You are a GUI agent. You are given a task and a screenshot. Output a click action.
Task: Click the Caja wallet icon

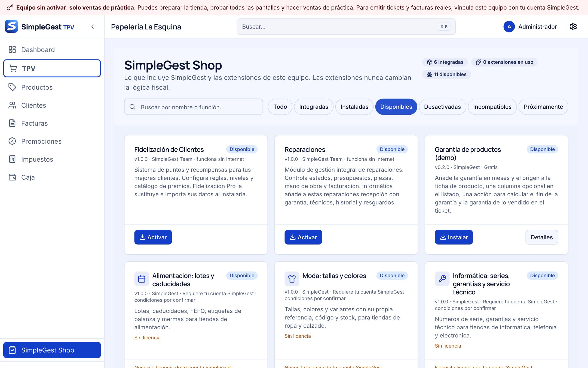tap(12, 177)
